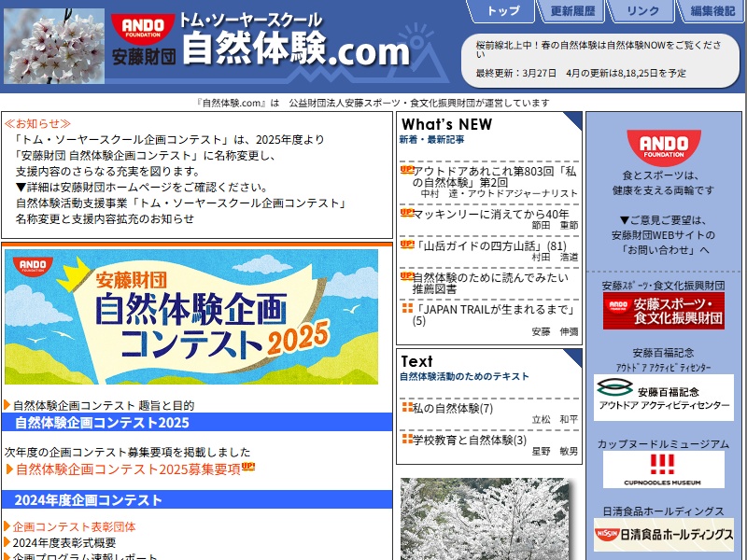
Task: Click orange arrow beside 趣旨と目的
Action: pyautogui.click(x=7, y=405)
